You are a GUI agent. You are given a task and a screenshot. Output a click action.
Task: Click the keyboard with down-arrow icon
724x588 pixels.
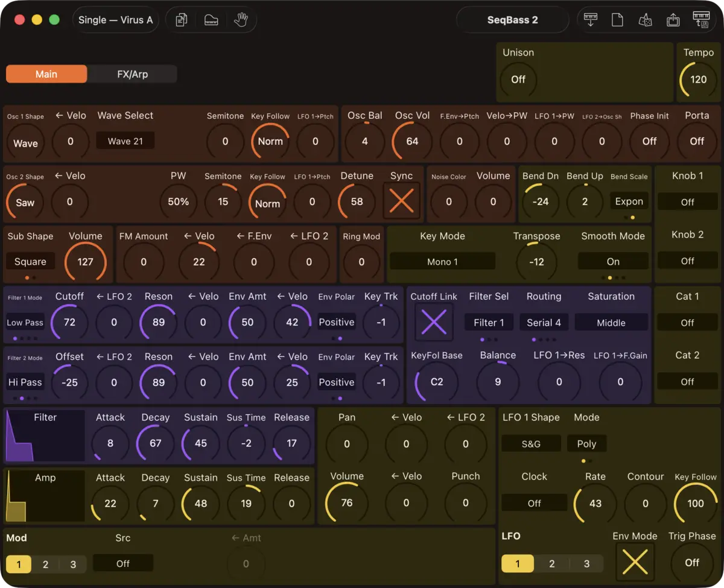(591, 20)
